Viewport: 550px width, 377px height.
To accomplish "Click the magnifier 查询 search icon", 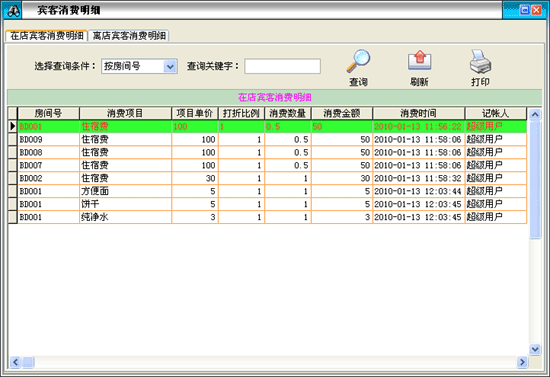I will click(358, 61).
